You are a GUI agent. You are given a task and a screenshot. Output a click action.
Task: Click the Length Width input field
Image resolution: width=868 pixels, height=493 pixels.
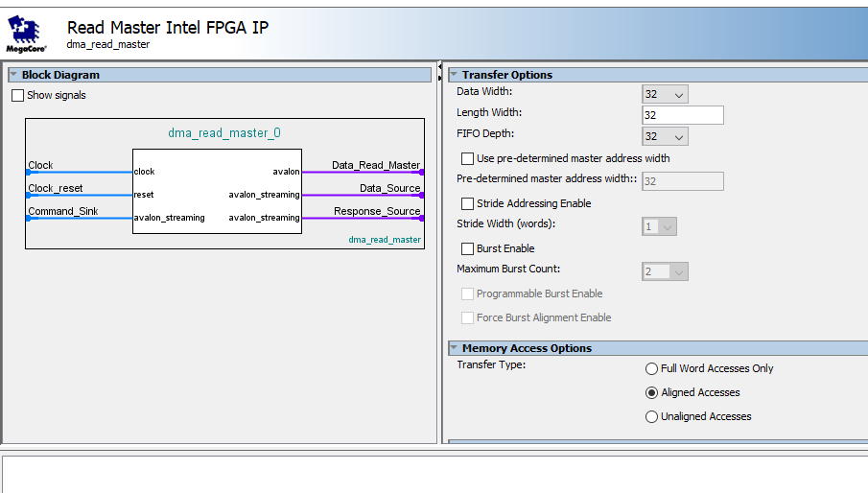(683, 115)
